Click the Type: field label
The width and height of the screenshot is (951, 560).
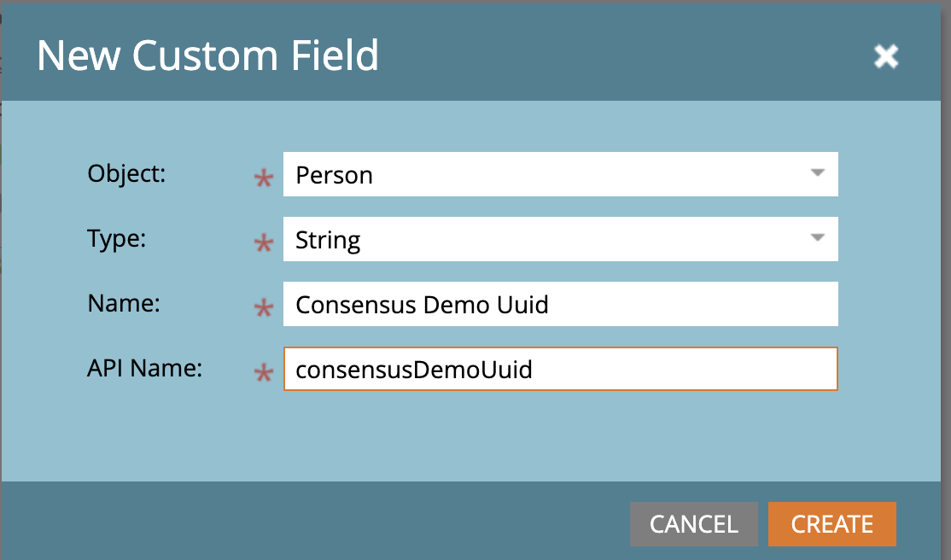click(x=117, y=239)
